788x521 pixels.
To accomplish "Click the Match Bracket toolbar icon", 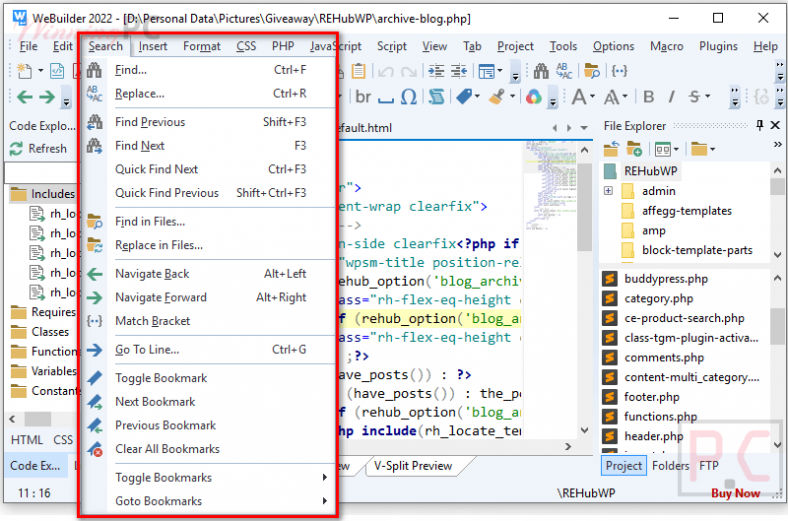I will (619, 71).
